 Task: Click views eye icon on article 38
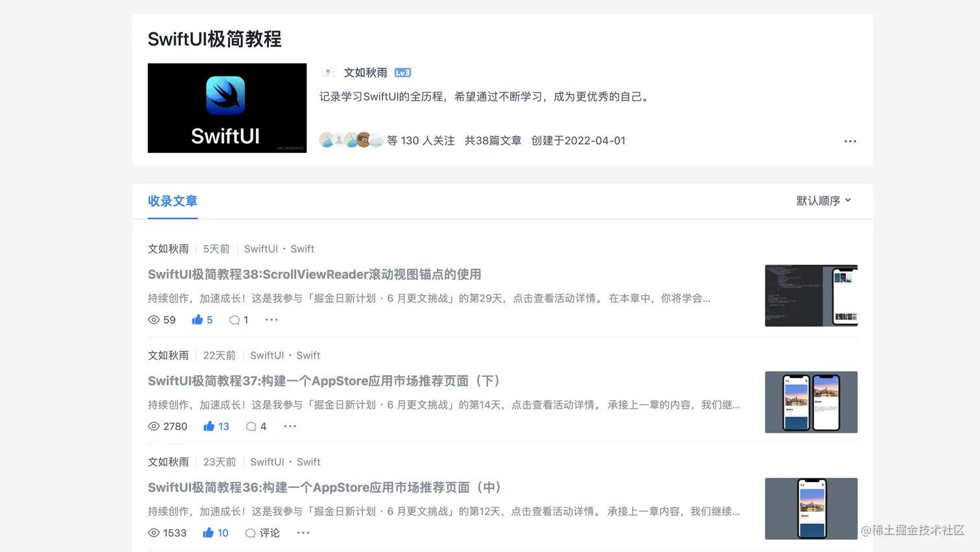[154, 320]
